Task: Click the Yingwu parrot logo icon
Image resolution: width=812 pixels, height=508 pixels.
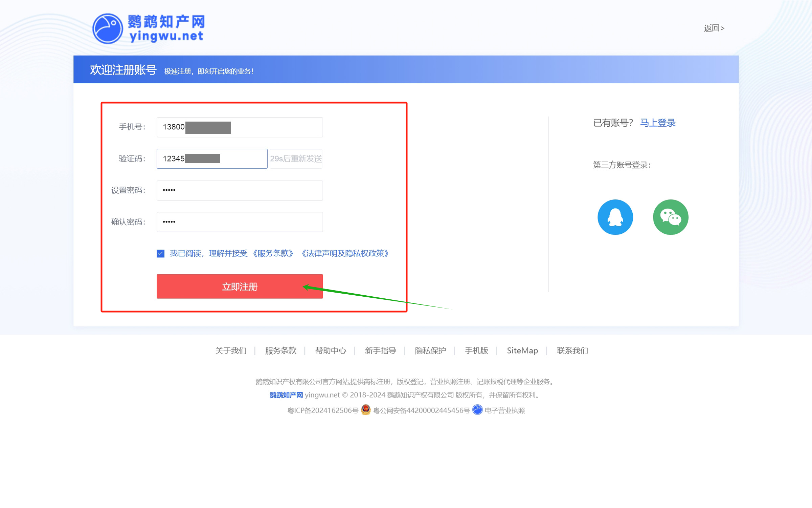Action: [108, 28]
